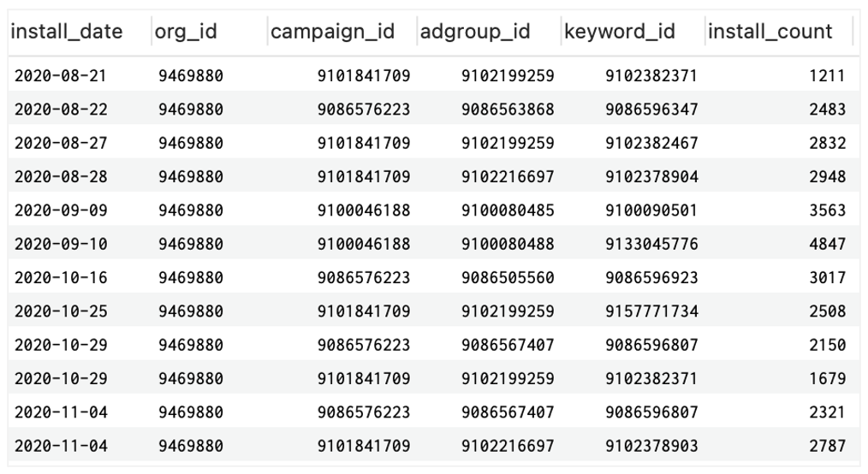Image resolution: width=868 pixels, height=474 pixels.
Task: Select the 2020-10-16 date cell
Action: coord(60,278)
